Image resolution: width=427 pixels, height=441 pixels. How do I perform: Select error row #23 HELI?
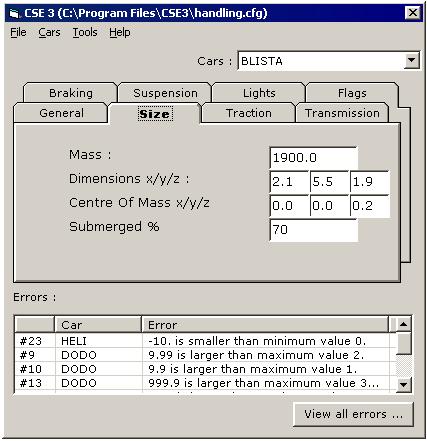pos(205,341)
